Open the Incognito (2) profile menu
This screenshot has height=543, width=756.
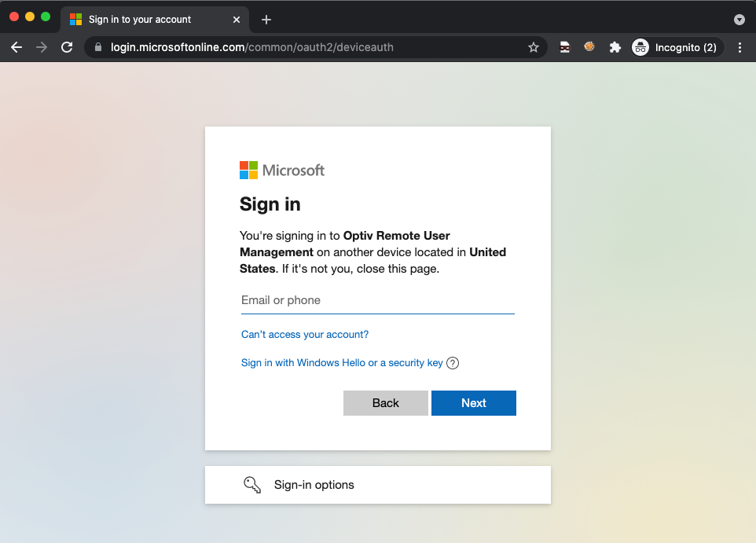677,47
